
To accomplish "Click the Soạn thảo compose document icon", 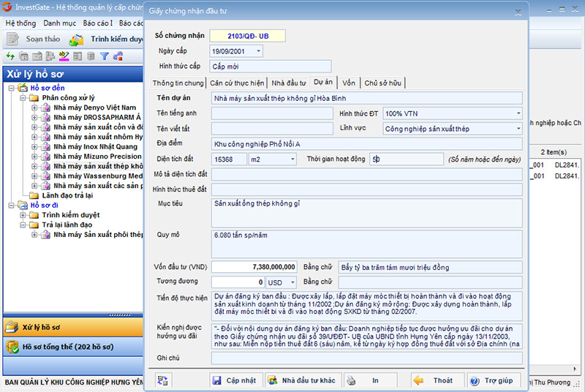I will click(12, 39).
